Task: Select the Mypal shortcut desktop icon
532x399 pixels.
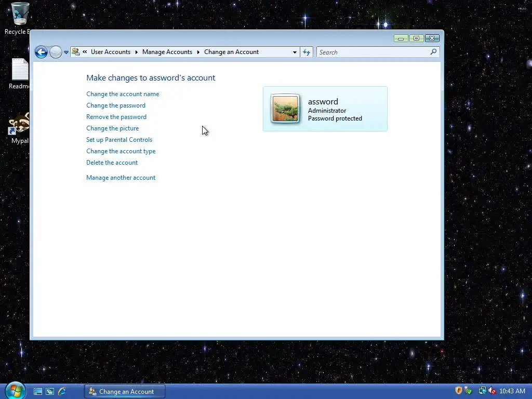Action: (x=19, y=128)
